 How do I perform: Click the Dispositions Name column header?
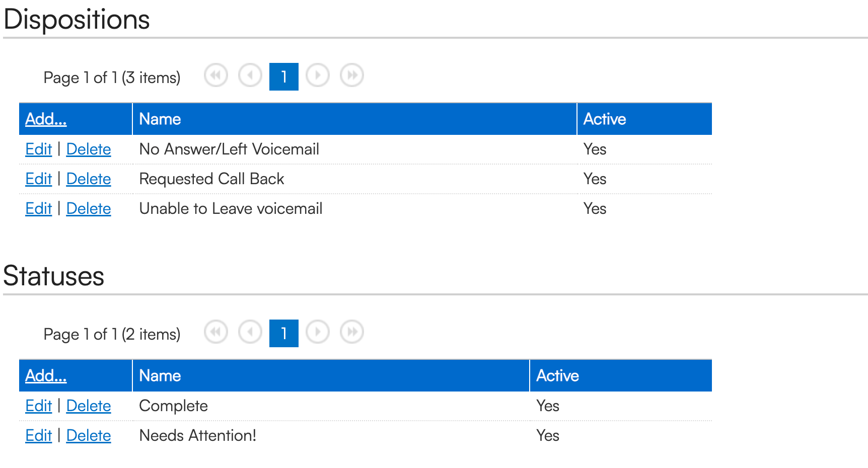(x=160, y=119)
